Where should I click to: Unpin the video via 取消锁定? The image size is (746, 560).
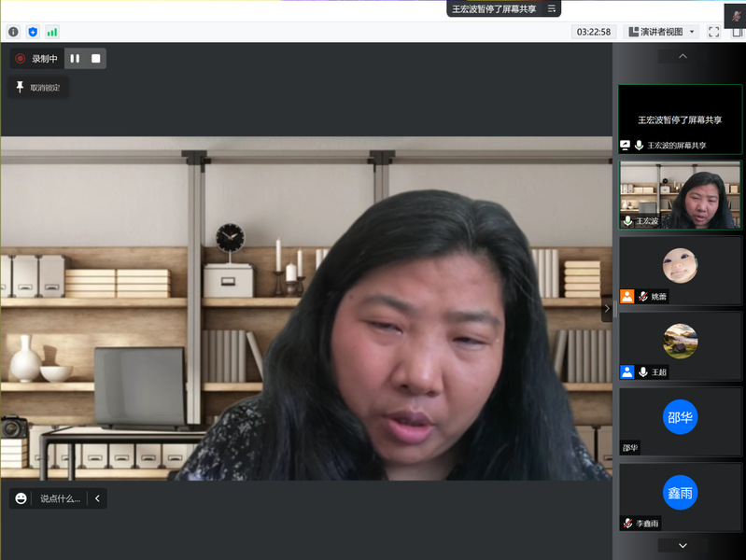[38, 88]
